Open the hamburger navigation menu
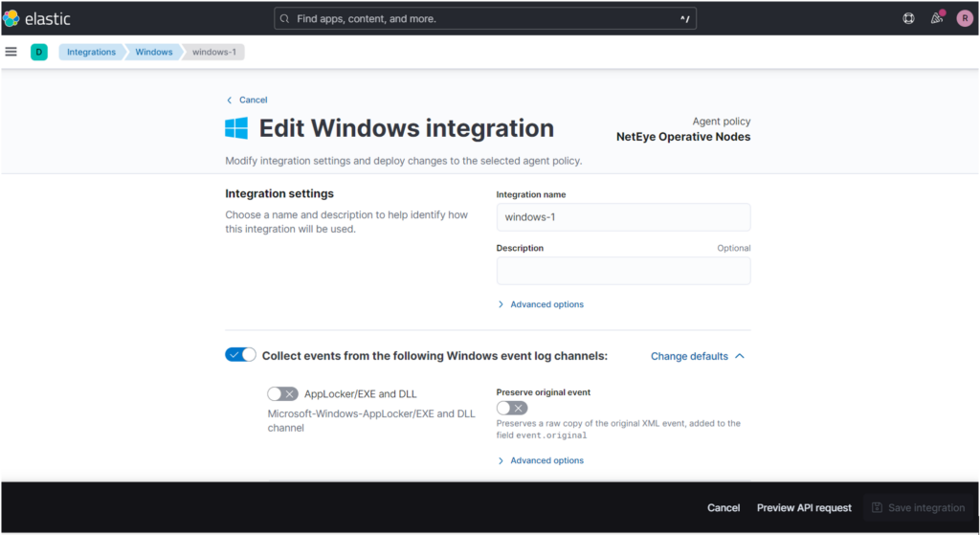This screenshot has height=535, width=980. [11, 52]
